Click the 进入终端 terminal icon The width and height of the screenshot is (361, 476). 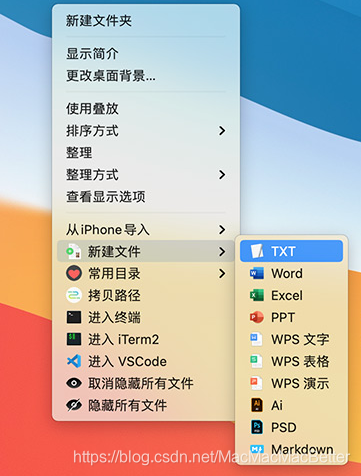coord(74,317)
